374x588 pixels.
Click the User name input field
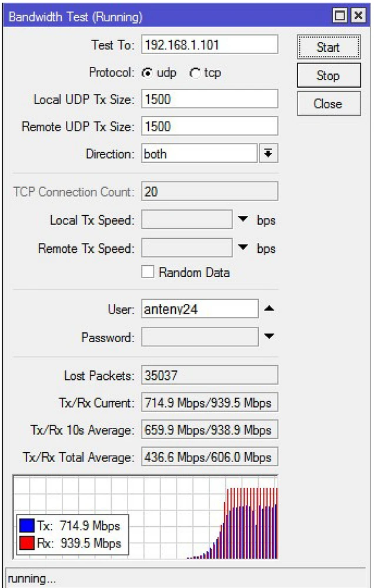click(199, 309)
